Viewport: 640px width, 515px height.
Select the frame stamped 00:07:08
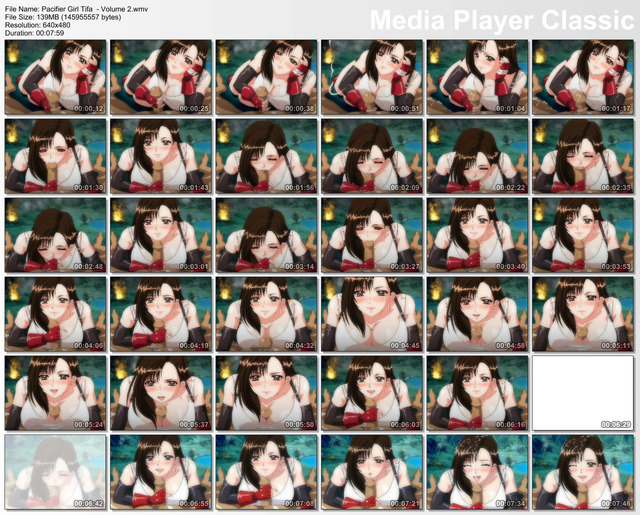pyautogui.click(x=266, y=472)
